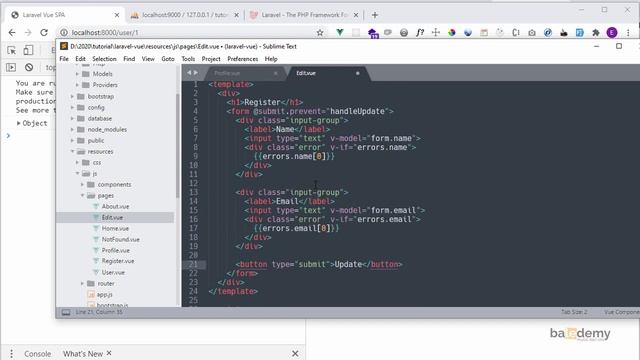Click the sidebar vertical scrollbar
Image resolution: width=640 pixels, height=360 pixels.
[x=178, y=146]
